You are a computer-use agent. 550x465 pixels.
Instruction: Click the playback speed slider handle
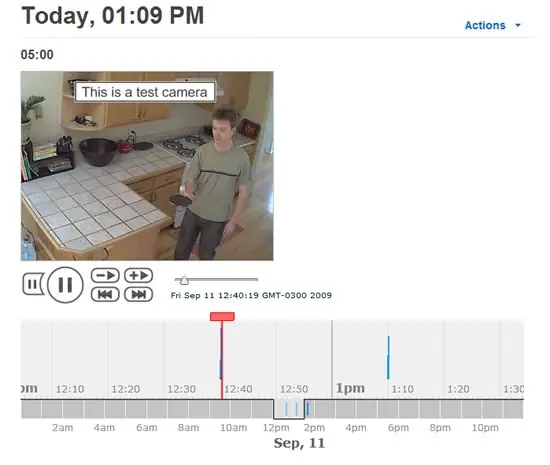click(184, 280)
